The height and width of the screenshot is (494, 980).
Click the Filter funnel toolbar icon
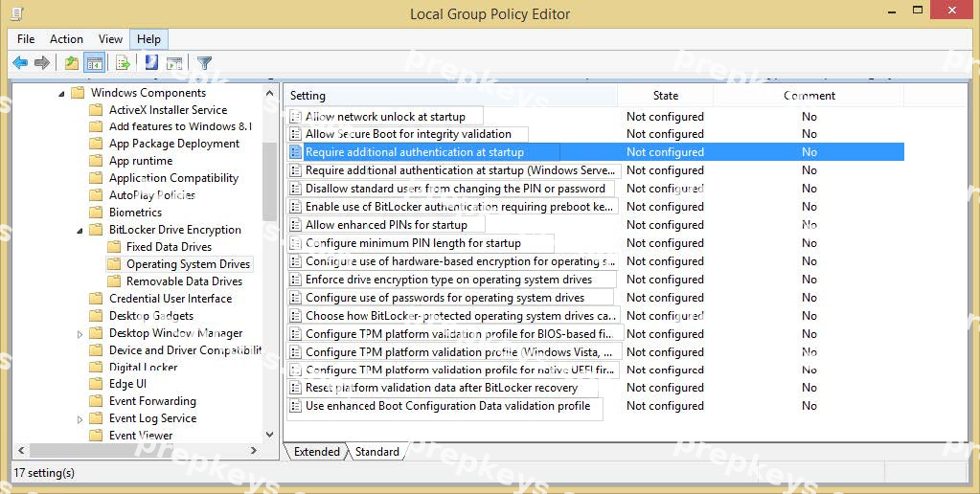coord(204,62)
